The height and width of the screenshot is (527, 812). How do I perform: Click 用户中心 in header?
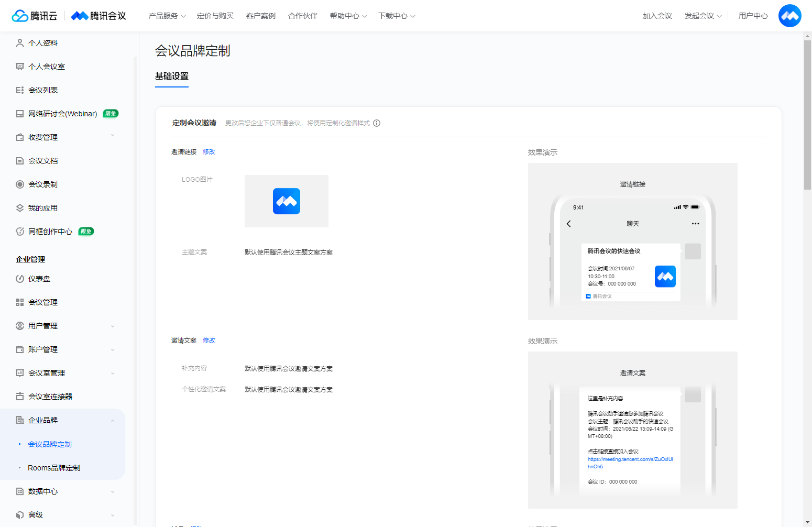point(753,16)
